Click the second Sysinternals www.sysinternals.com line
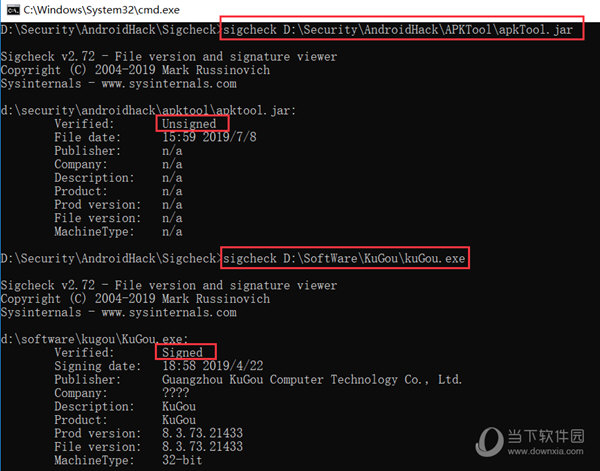Screen dimensions: 600x471 pyautogui.click(x=119, y=312)
